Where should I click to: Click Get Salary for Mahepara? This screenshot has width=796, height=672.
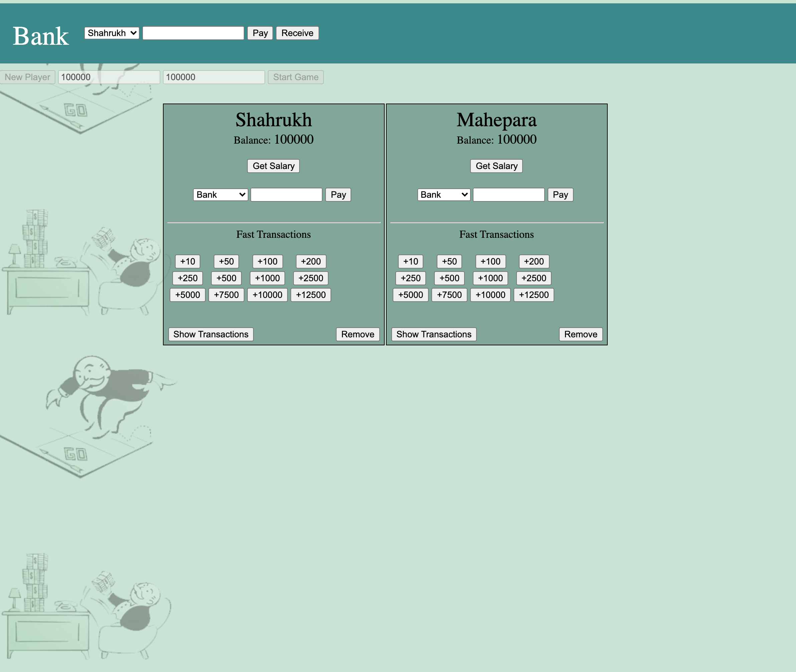(x=496, y=166)
